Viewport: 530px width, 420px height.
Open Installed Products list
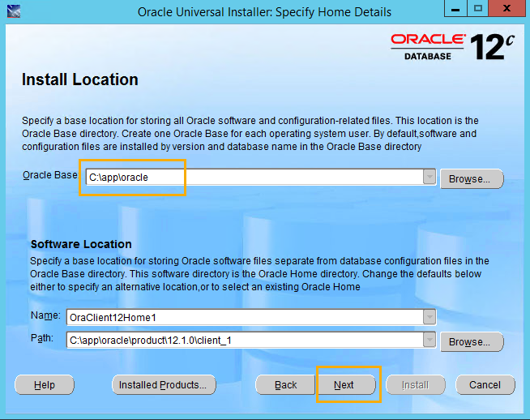click(164, 385)
